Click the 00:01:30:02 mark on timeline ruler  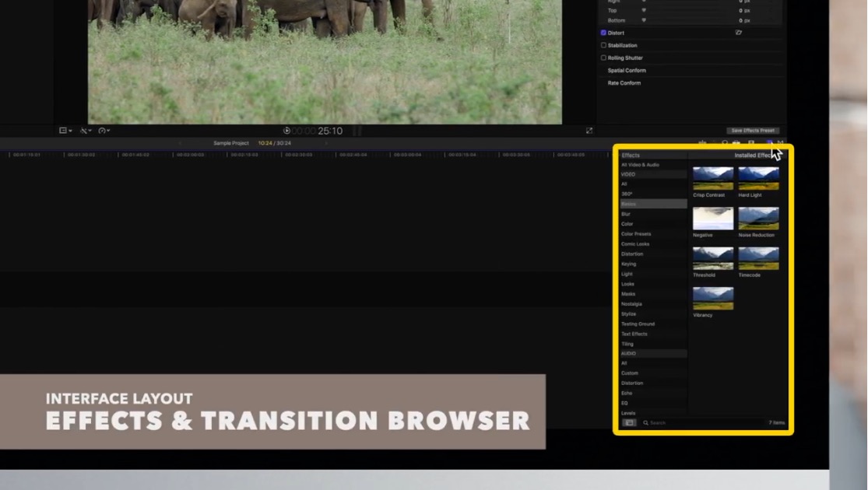81,155
